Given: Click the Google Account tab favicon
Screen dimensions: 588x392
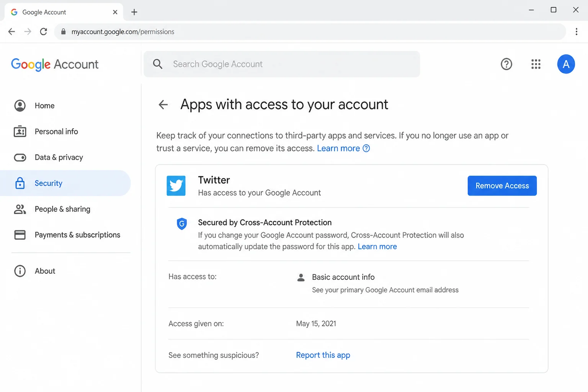Looking at the screenshot, I should 14,12.
